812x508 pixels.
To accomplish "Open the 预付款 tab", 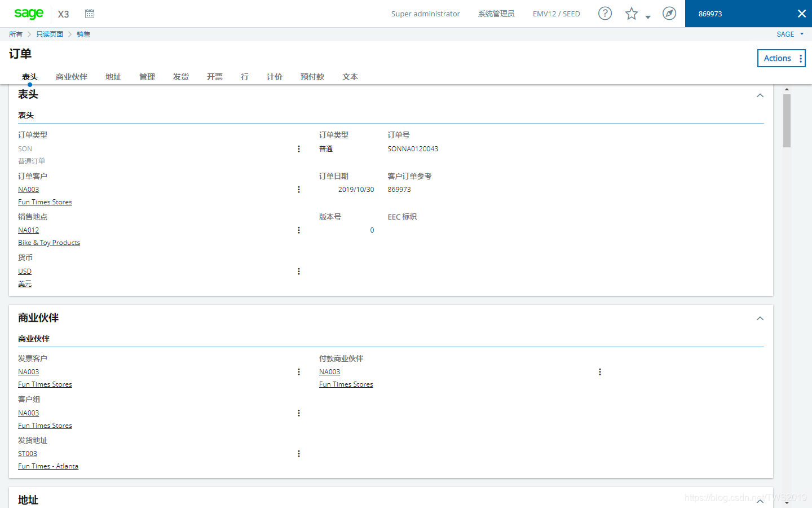I will click(312, 77).
